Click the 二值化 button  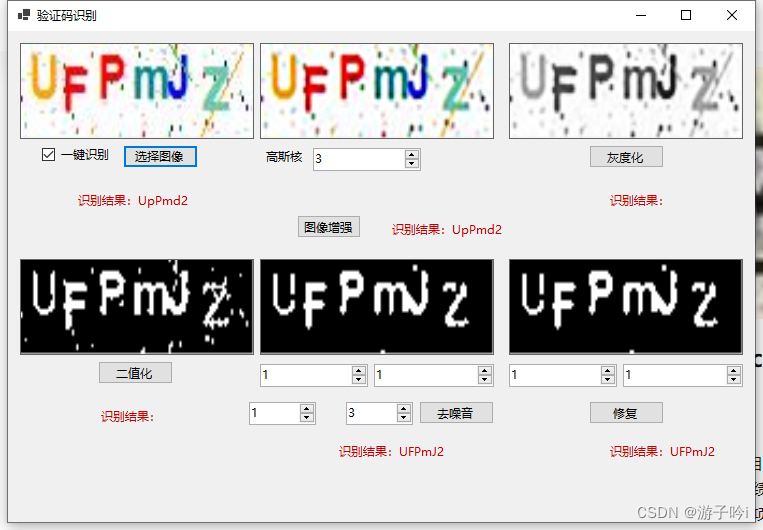point(135,373)
